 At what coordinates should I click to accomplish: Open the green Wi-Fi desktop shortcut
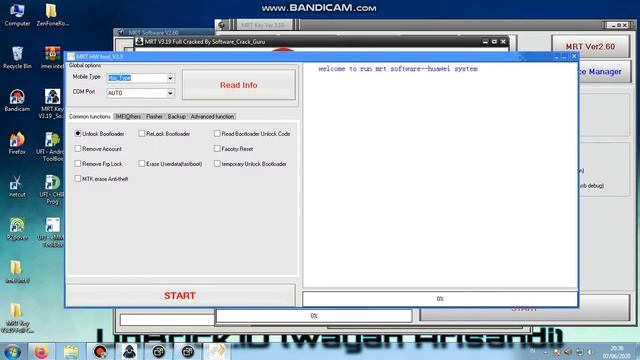[x=17, y=229]
